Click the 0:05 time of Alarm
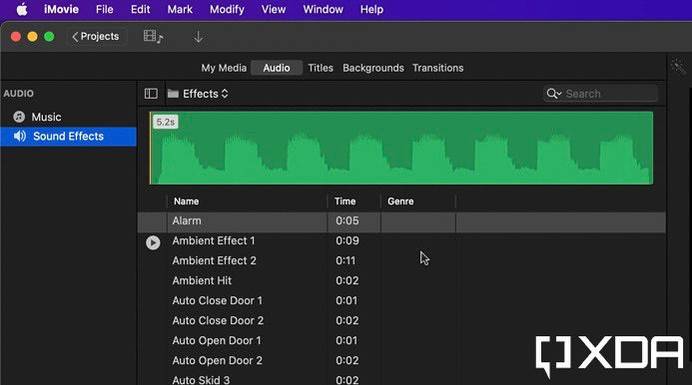This screenshot has width=692, height=385. click(x=347, y=221)
